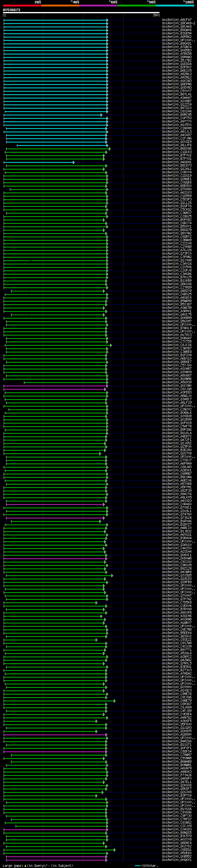
Task: Open the UniRef100_B1UXL4 entry
Action: (x=177, y=433)
